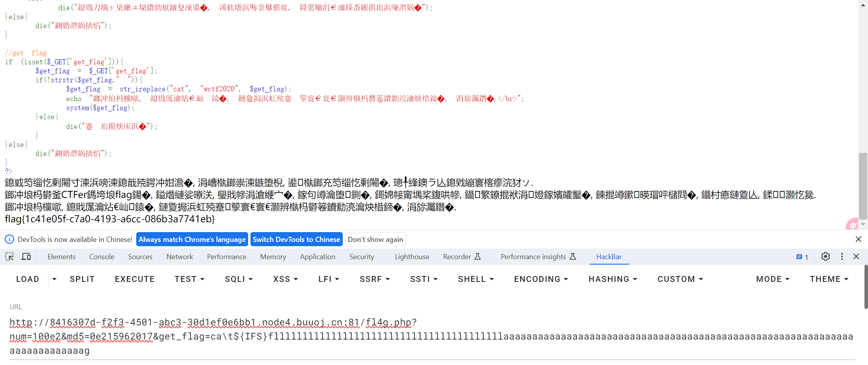
Task: Open the Elements tab
Action: pyautogui.click(x=62, y=257)
